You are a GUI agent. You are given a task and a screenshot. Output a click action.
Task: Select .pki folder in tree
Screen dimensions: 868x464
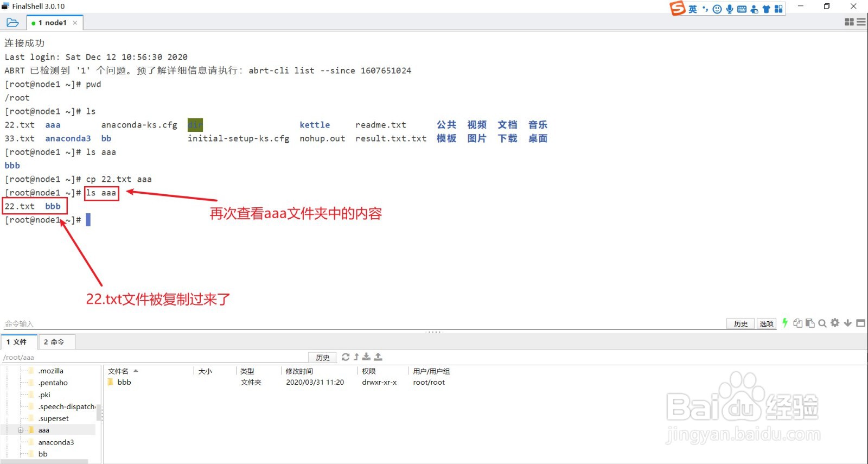tap(44, 395)
